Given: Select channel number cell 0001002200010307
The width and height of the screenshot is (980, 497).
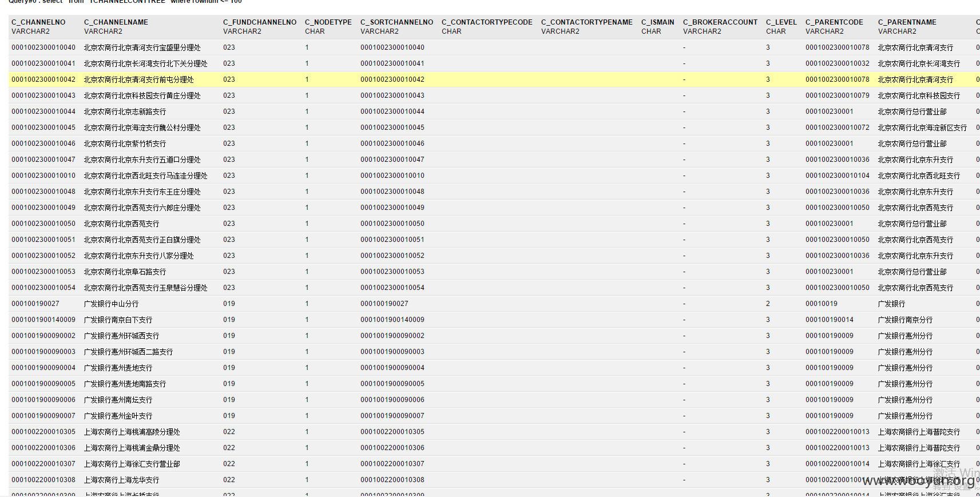Looking at the screenshot, I should (x=43, y=464).
